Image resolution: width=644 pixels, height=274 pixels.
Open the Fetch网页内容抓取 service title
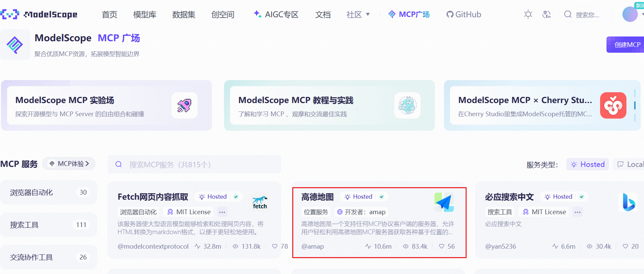pyautogui.click(x=153, y=197)
